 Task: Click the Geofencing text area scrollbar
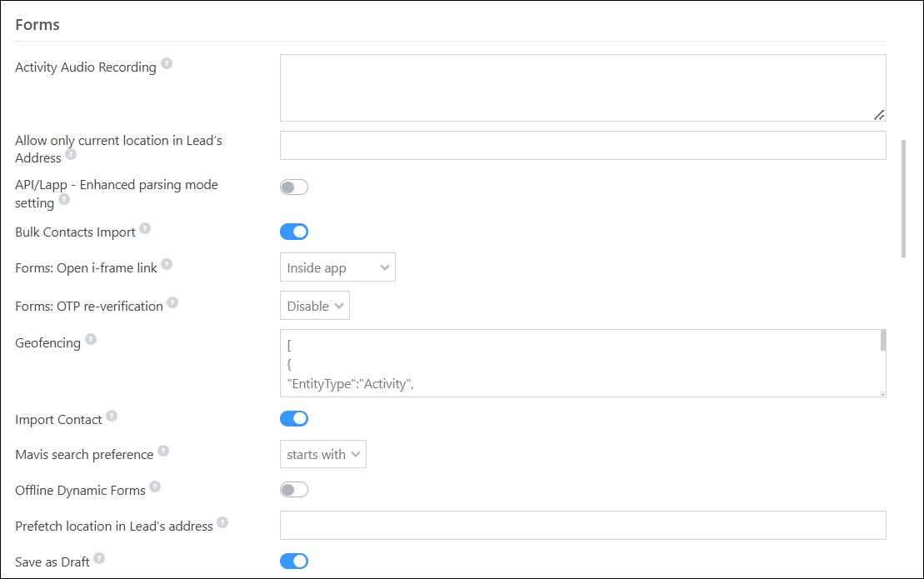coord(882,341)
